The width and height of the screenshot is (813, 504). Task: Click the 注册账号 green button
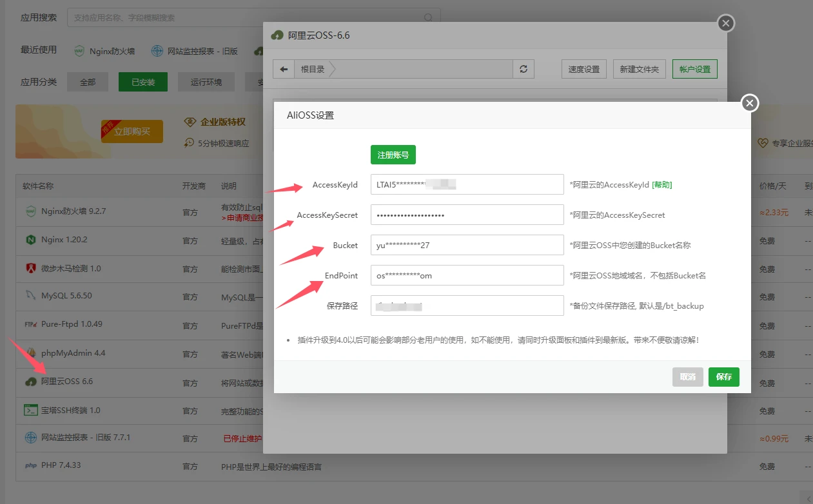[x=393, y=155]
